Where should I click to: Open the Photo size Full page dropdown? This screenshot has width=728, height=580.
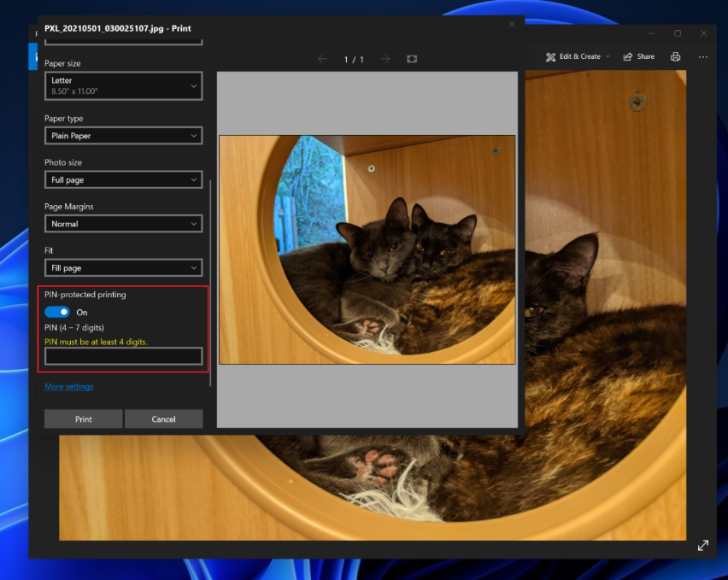coord(124,179)
